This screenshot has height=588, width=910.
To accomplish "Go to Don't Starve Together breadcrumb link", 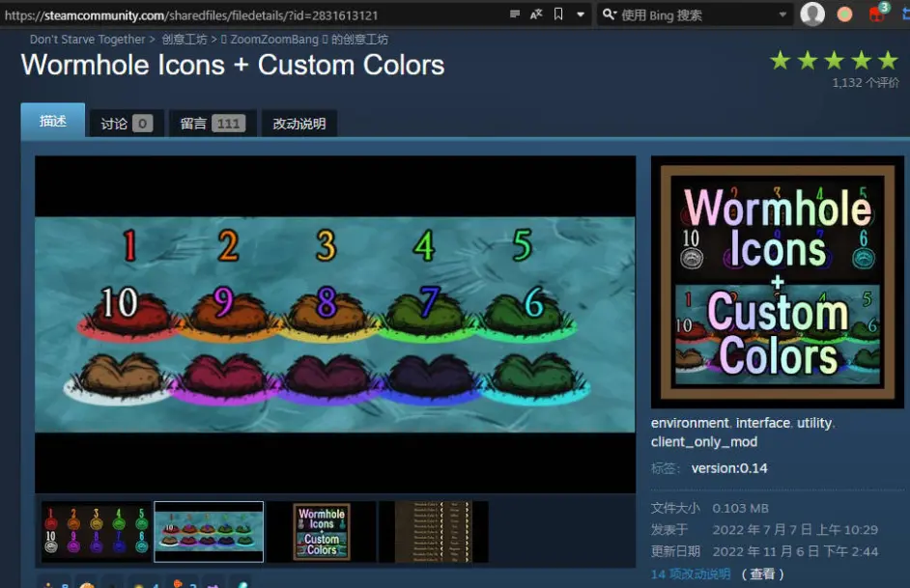I will tap(87, 40).
